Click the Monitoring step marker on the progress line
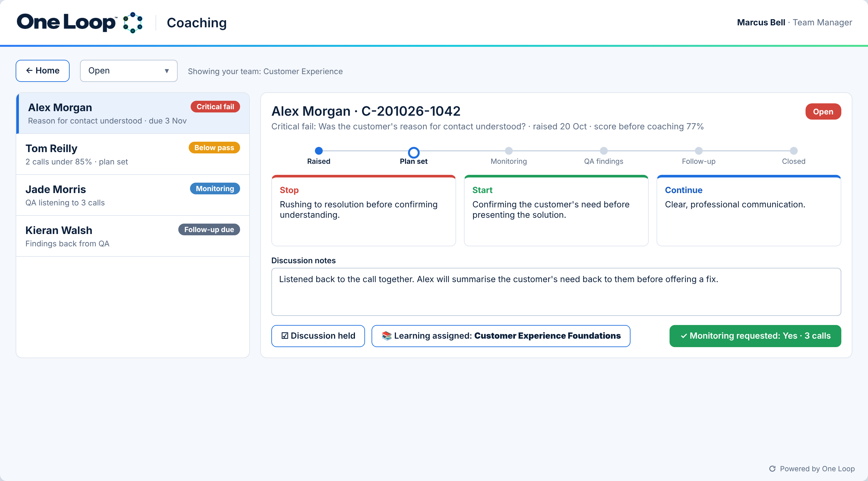The width and height of the screenshot is (868, 481). point(509,151)
